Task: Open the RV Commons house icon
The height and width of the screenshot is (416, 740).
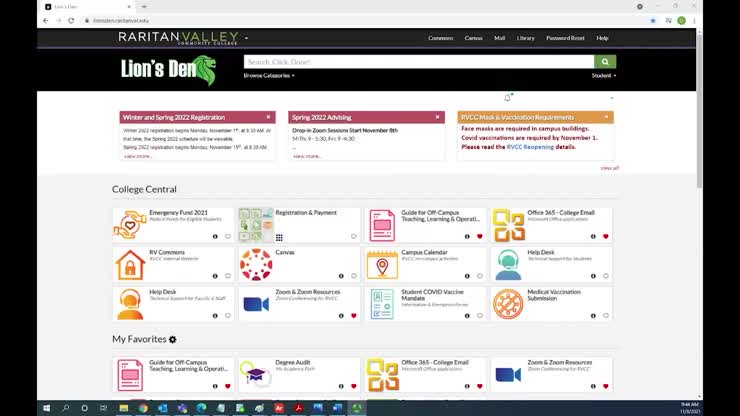Action: click(130, 264)
